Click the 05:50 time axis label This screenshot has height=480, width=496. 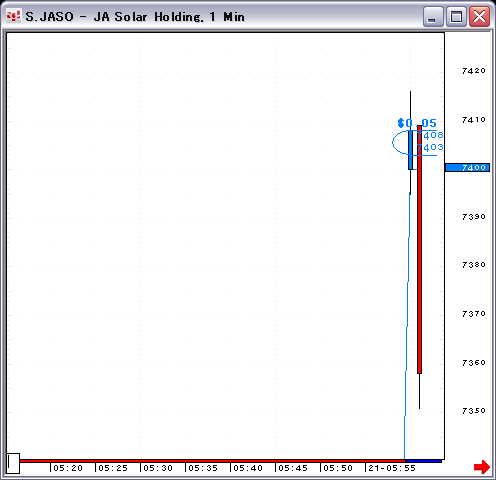pyautogui.click(x=338, y=468)
